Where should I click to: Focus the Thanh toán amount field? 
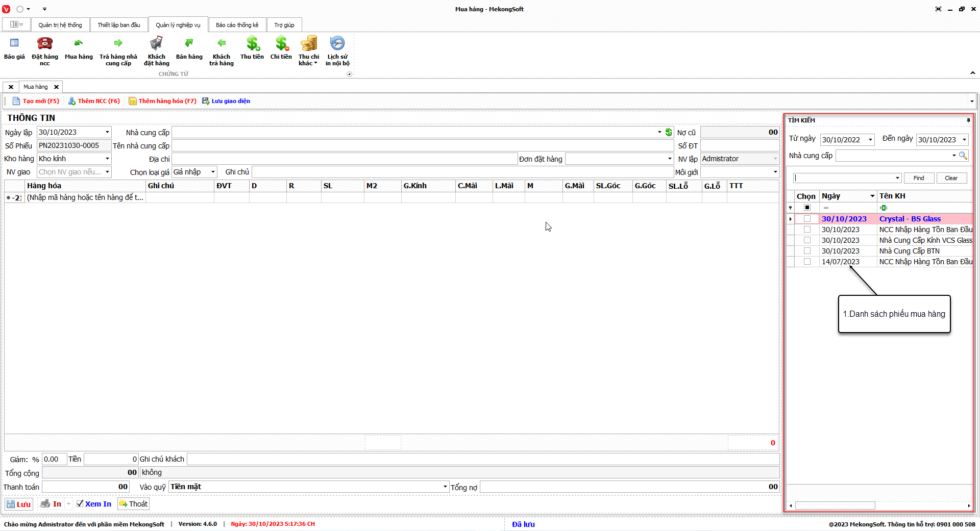86,487
